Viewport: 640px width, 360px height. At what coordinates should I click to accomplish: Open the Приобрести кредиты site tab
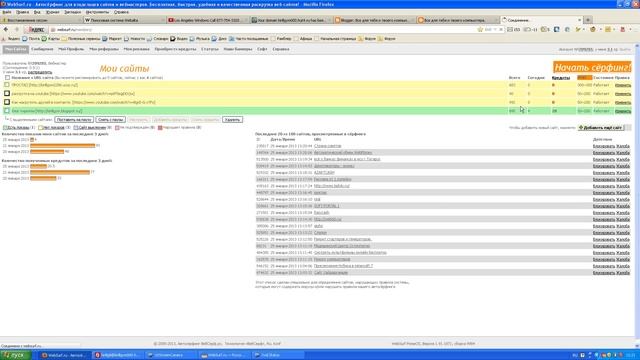coord(176,49)
